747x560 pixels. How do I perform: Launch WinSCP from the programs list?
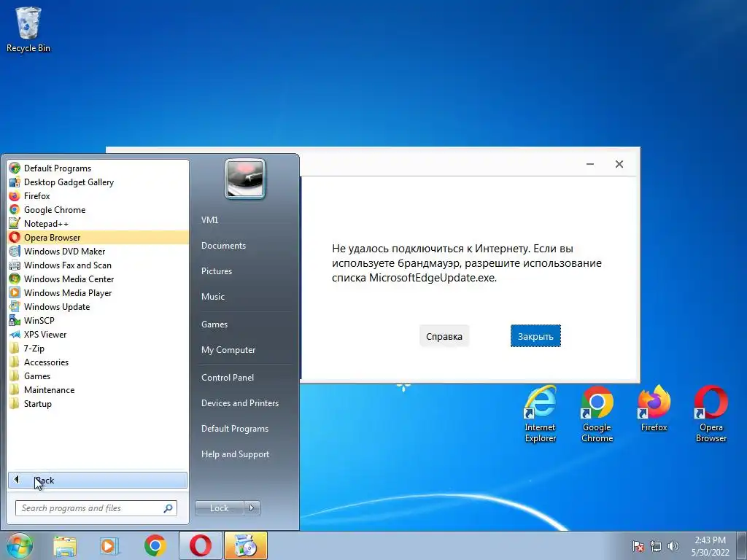(x=98, y=320)
